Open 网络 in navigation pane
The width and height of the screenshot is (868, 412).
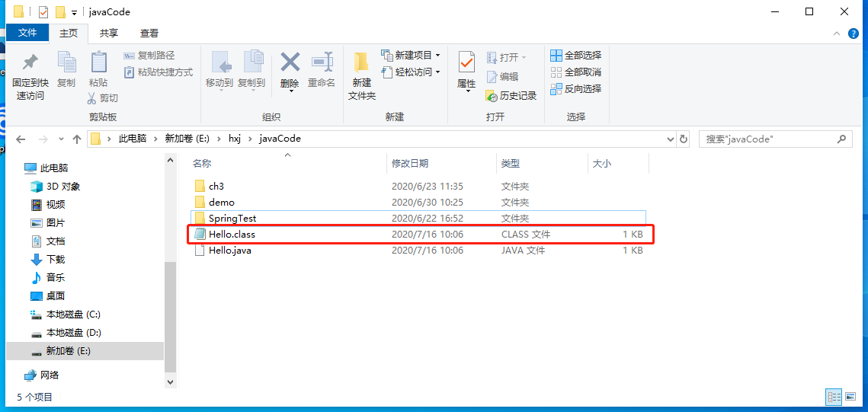(x=41, y=375)
